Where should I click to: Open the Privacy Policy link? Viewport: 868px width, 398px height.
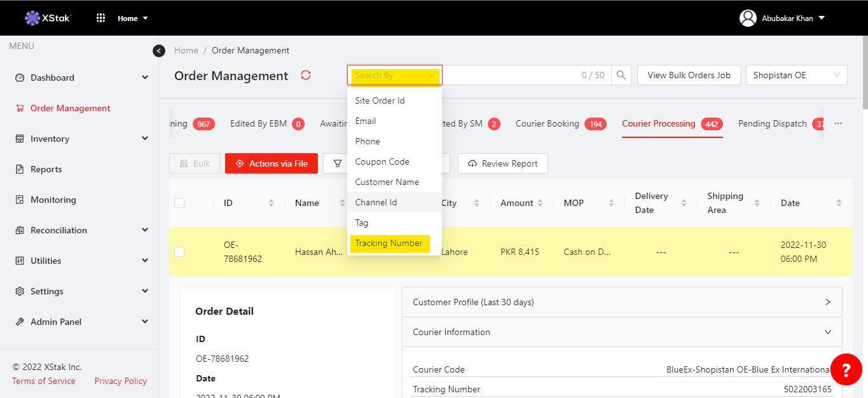[121, 381]
